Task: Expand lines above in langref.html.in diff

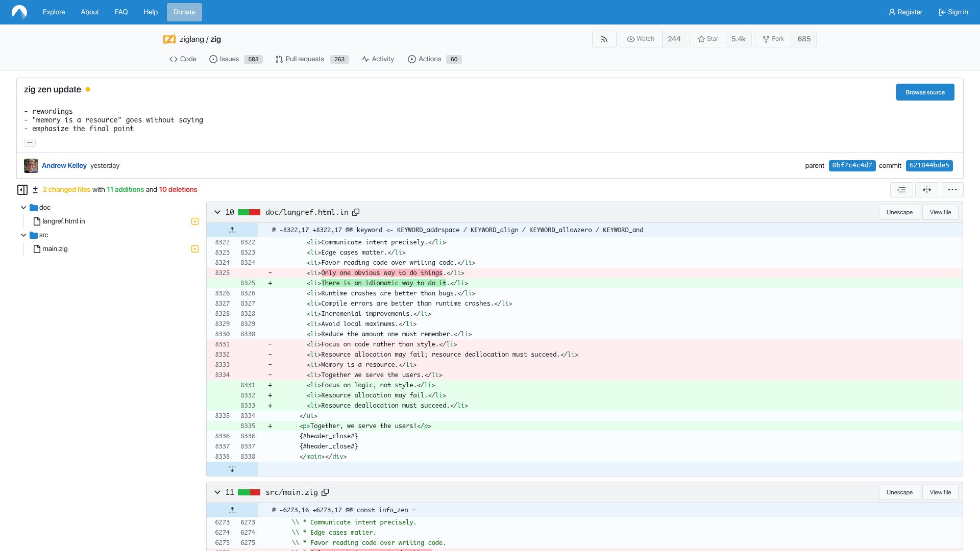Action: pos(232,230)
